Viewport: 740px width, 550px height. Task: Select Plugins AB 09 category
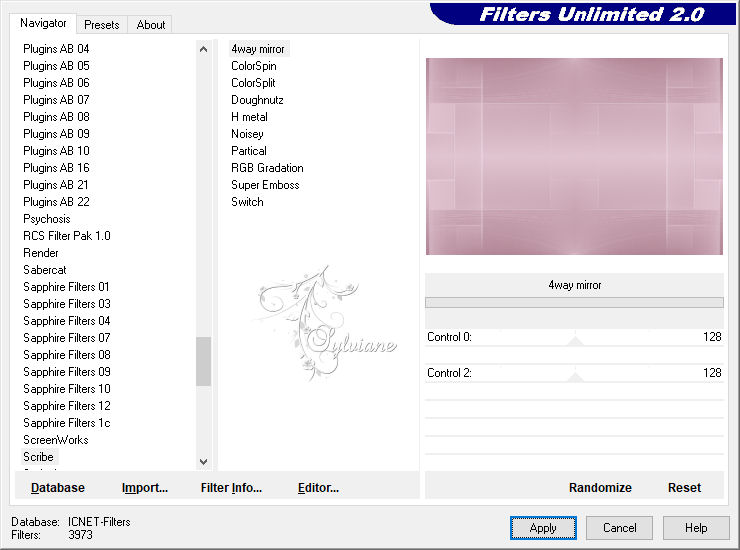point(56,134)
